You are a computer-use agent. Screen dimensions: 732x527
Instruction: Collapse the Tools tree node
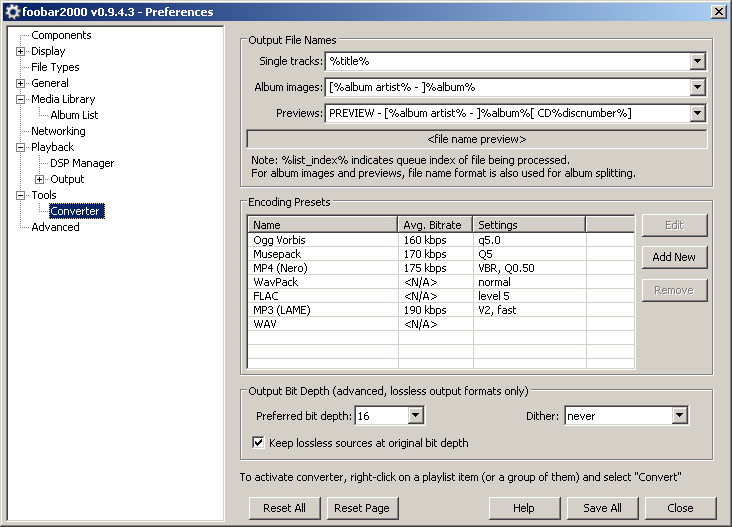20,195
